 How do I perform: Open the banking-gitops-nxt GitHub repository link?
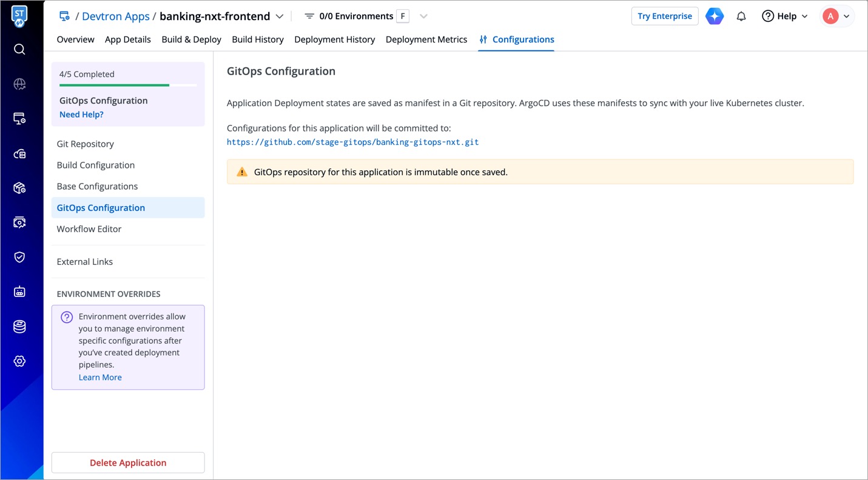[352, 142]
